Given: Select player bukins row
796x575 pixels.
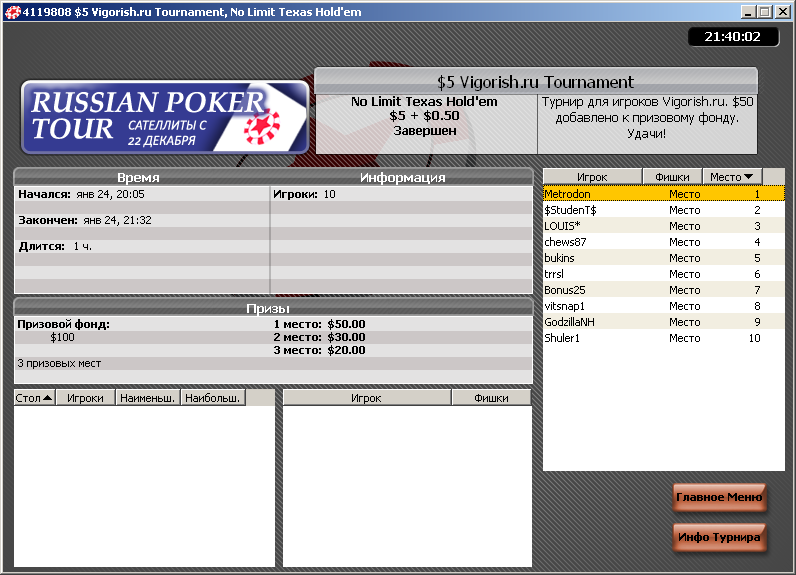Looking at the screenshot, I should (x=664, y=258).
